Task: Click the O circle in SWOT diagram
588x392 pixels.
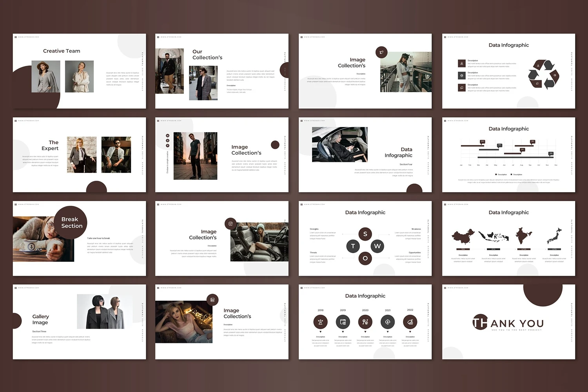Action: 365,258
